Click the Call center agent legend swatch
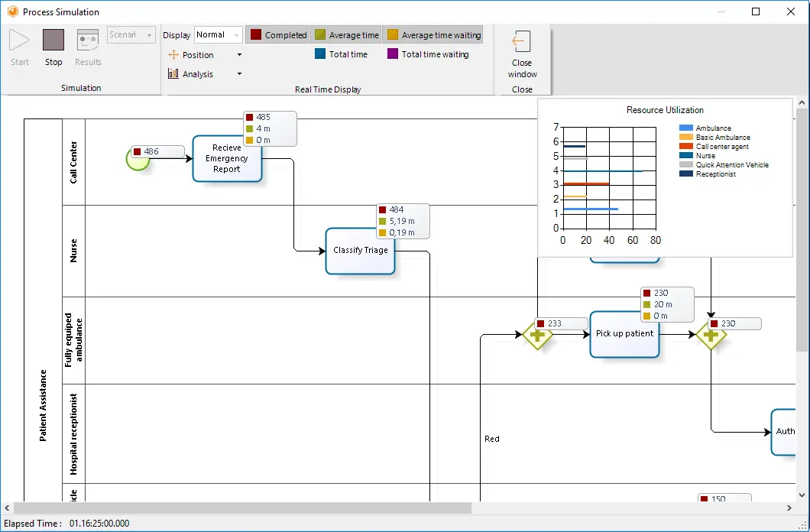 coord(686,146)
